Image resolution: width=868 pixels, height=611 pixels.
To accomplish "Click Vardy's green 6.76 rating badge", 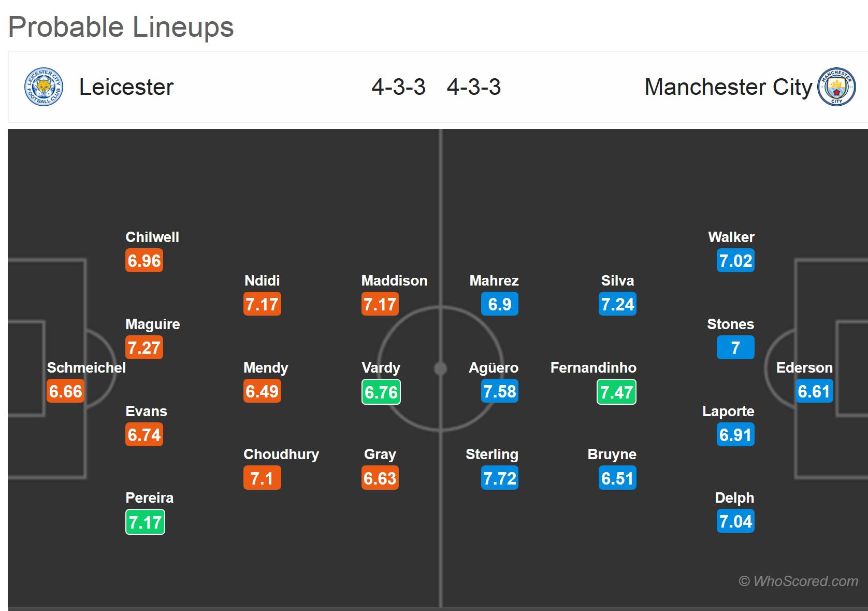I will tap(381, 392).
